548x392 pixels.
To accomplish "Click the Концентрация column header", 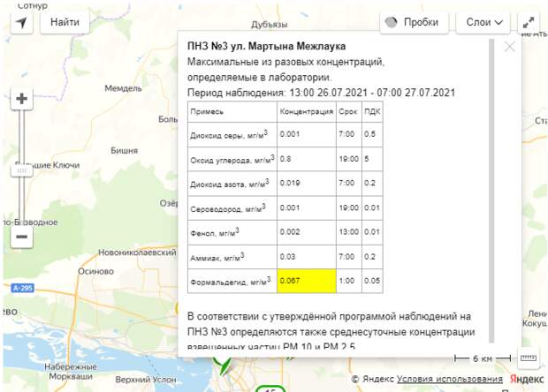I will 306,112.
